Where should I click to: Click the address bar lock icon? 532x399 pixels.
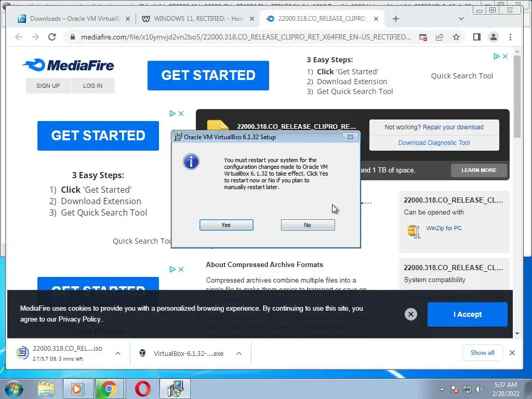pos(72,37)
